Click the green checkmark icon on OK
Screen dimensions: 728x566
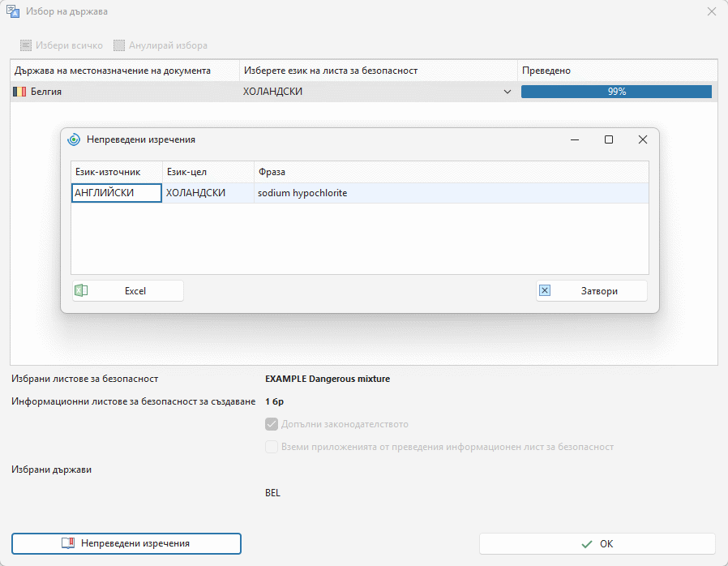[587, 544]
